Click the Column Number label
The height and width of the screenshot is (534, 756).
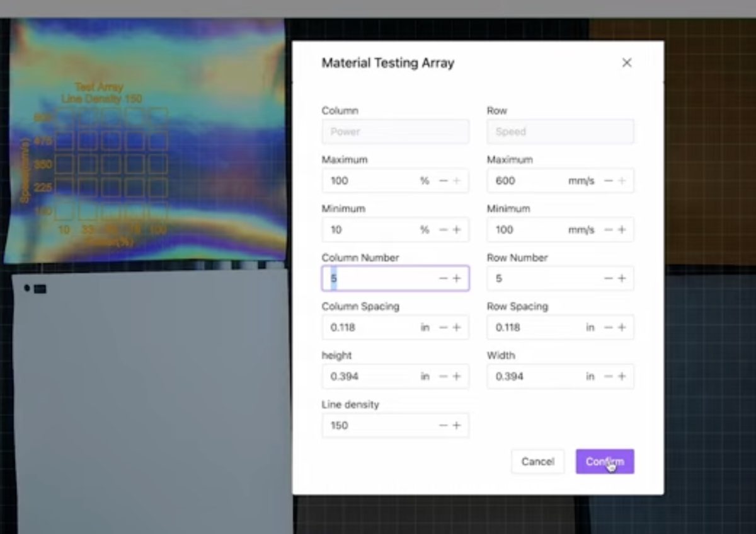point(360,257)
